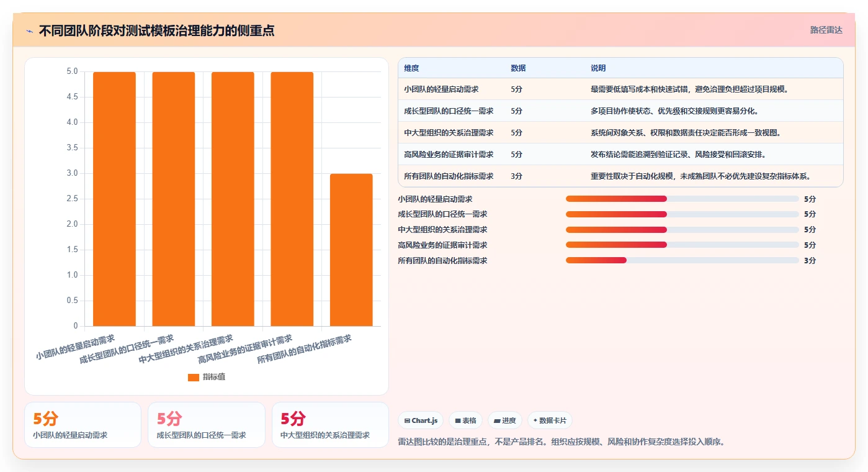868x472 pixels.
Task: Click the 维度 table column header
Action: tap(411, 68)
